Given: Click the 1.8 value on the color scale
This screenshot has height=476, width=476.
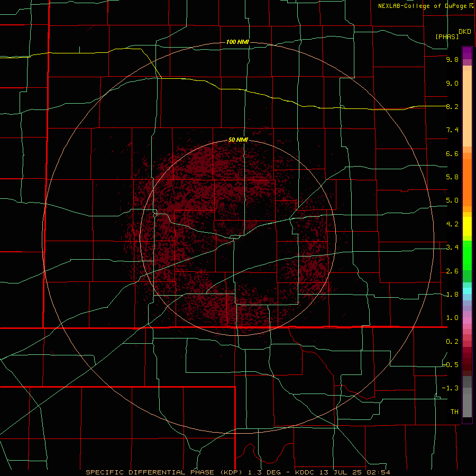Looking at the screenshot, I should pyautogui.click(x=452, y=295).
